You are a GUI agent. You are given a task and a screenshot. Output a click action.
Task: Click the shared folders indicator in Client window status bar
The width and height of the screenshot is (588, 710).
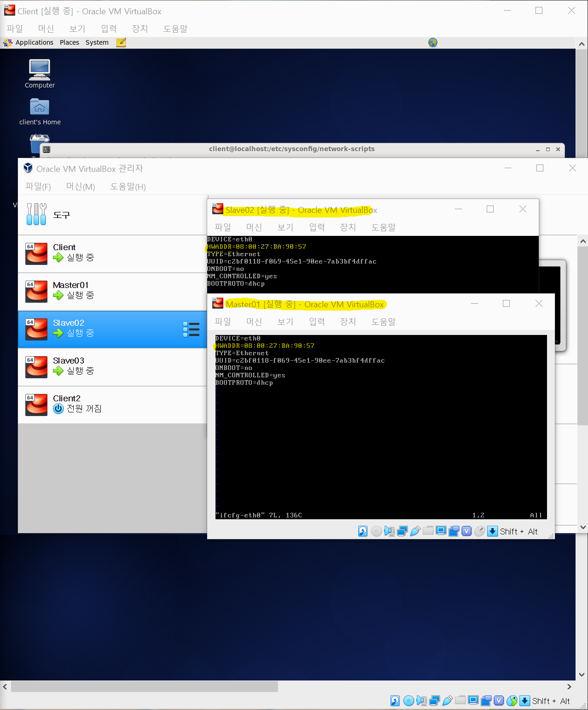click(460, 700)
